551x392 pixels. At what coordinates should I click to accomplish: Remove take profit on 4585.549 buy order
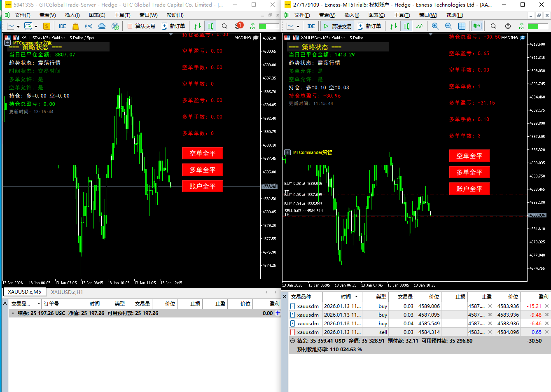click(490, 323)
